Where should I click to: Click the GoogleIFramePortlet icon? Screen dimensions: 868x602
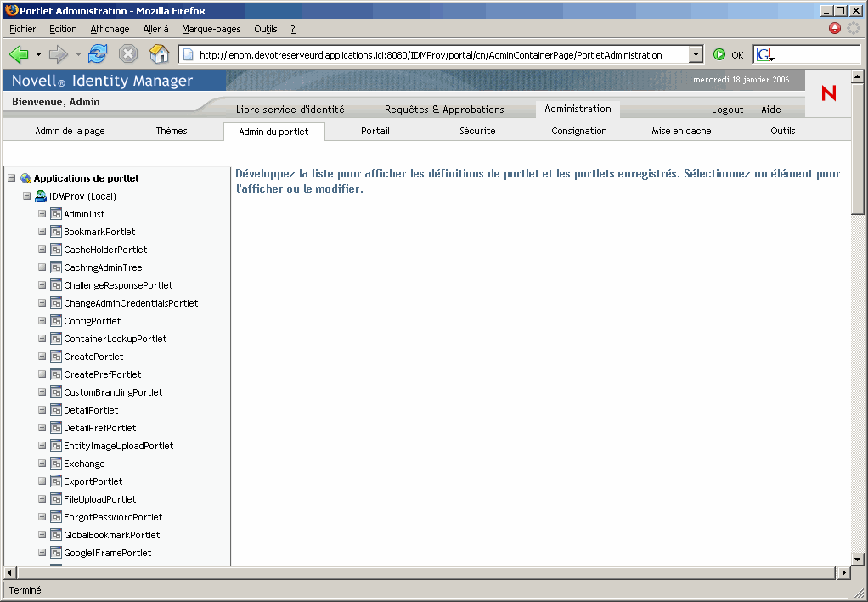click(x=55, y=553)
